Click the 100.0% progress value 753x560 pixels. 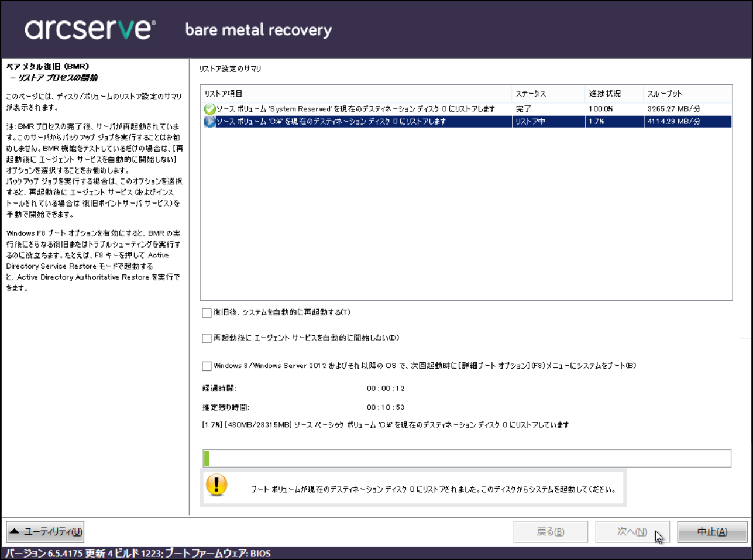601,109
